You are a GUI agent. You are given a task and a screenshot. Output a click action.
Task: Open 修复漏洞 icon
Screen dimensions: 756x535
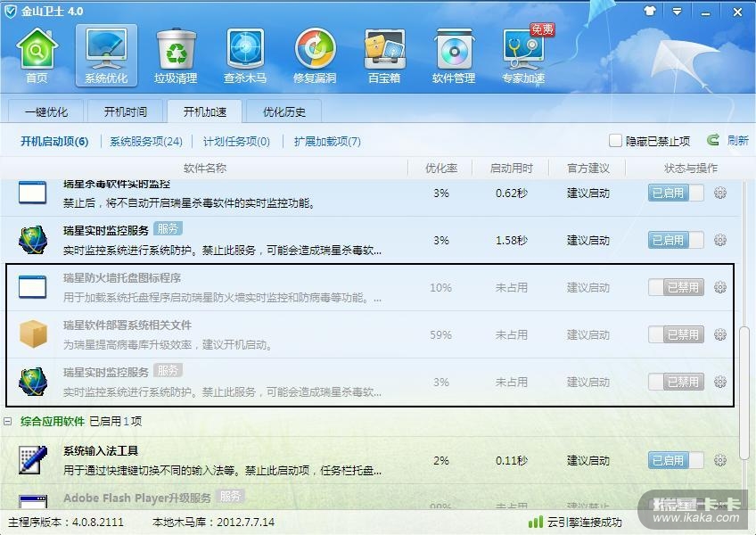[315, 55]
